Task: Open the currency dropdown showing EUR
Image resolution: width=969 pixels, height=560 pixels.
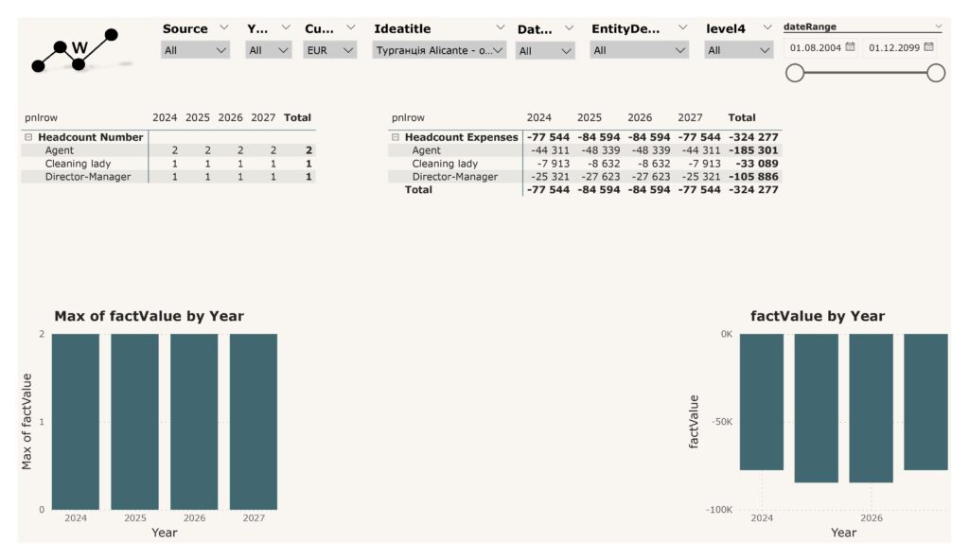Action: click(x=330, y=50)
